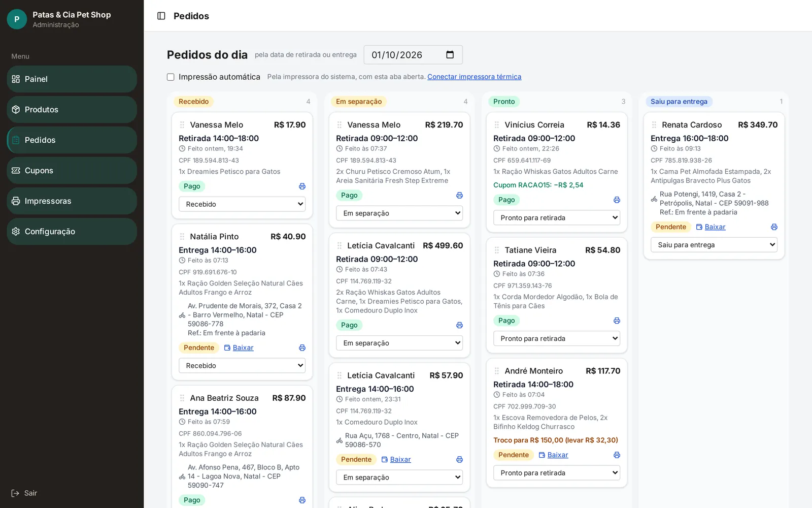Click the Pedidos do dia heading
This screenshot has height=508, width=812.
coord(207,55)
